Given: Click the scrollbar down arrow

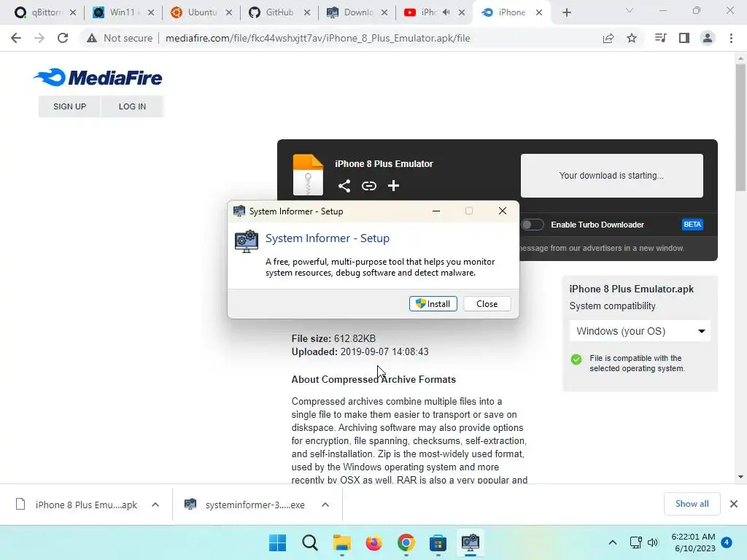Looking at the screenshot, I should coord(740,477).
